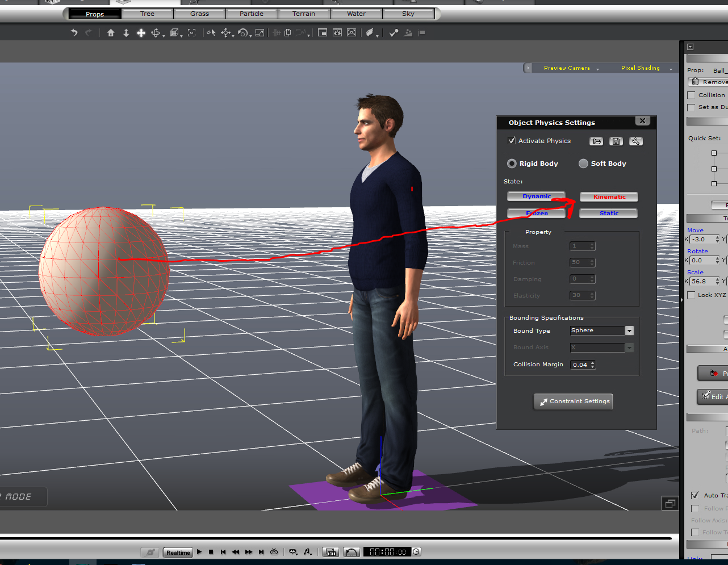Step to the next frame
The width and height of the screenshot is (728, 565).
point(249,552)
